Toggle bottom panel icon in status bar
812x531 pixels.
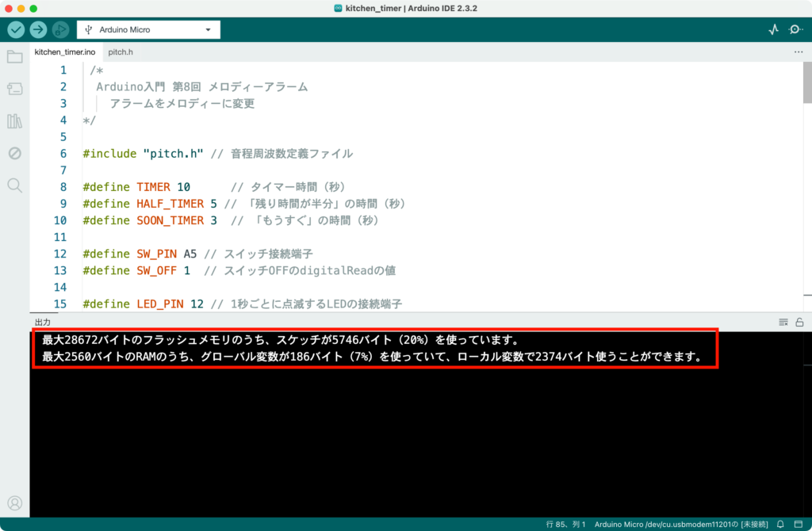pos(799,525)
